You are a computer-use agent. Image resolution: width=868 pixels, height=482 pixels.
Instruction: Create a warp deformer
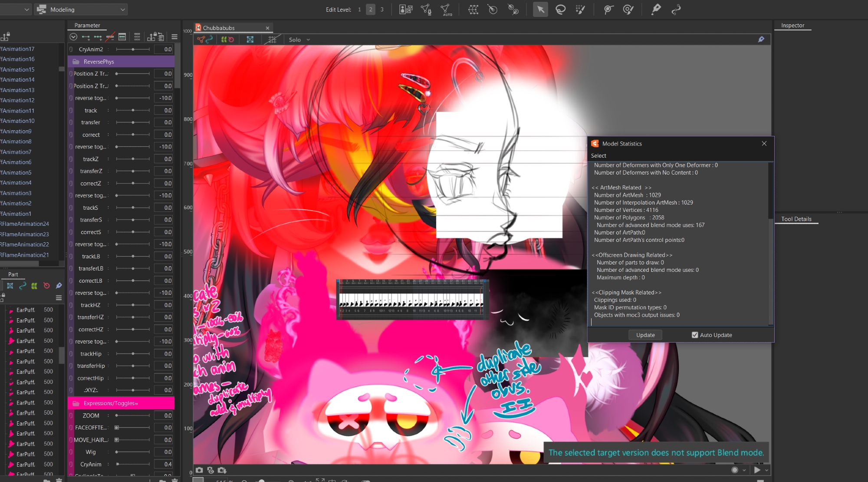click(x=473, y=10)
